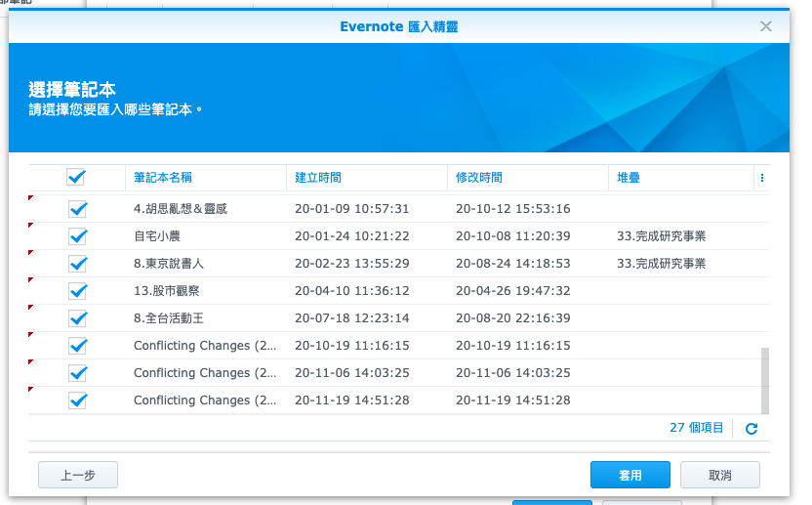Select the 4.胡思亂想&靈感 notebook name

[x=181, y=209]
